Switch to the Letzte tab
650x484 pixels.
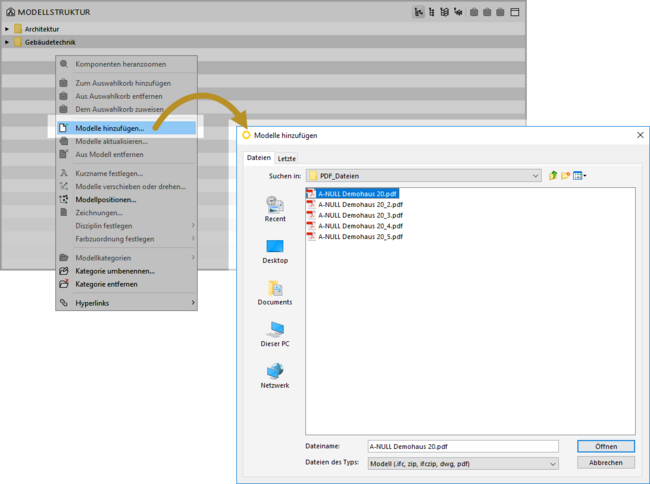pos(286,159)
